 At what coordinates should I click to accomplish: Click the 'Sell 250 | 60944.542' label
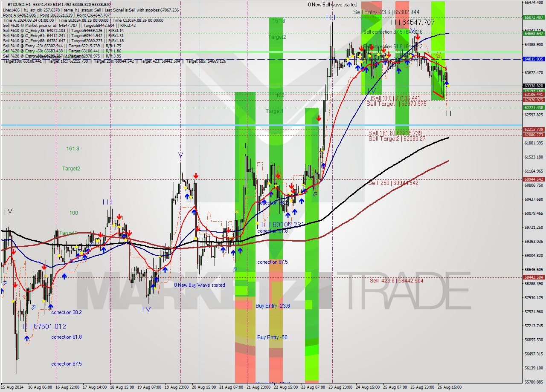393,183
